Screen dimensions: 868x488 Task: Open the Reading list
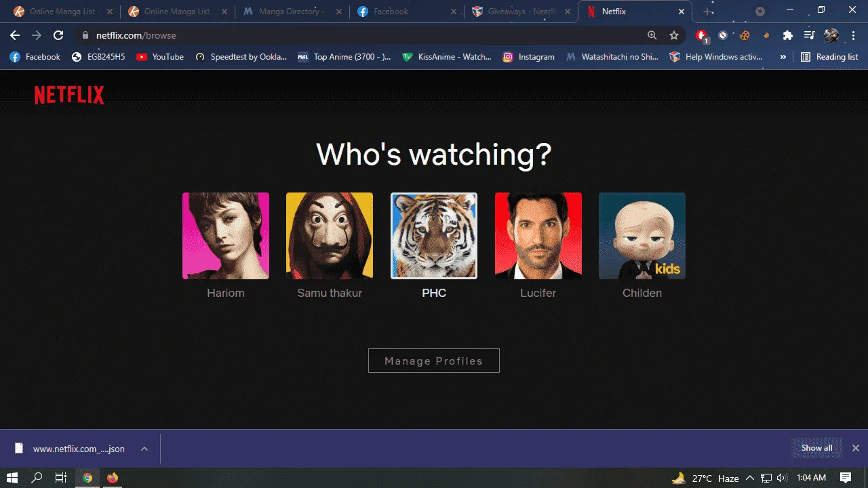829,57
